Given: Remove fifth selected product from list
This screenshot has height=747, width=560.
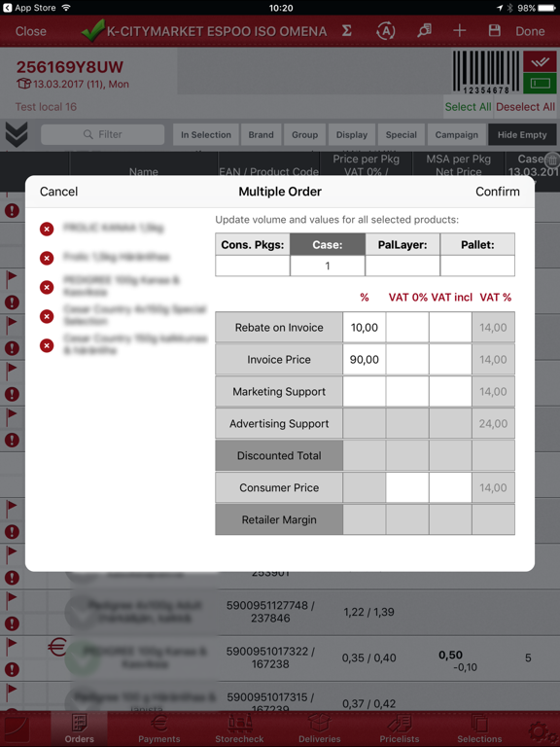Looking at the screenshot, I should click(47, 345).
